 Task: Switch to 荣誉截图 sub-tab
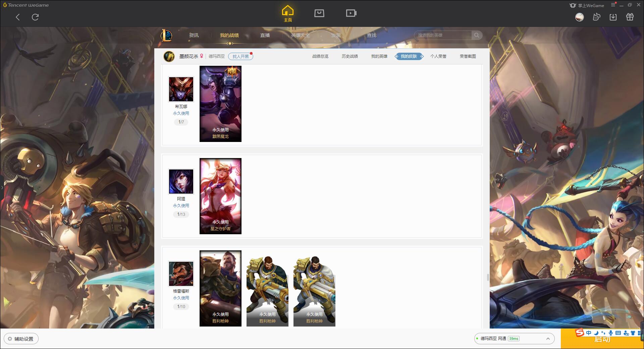(468, 56)
